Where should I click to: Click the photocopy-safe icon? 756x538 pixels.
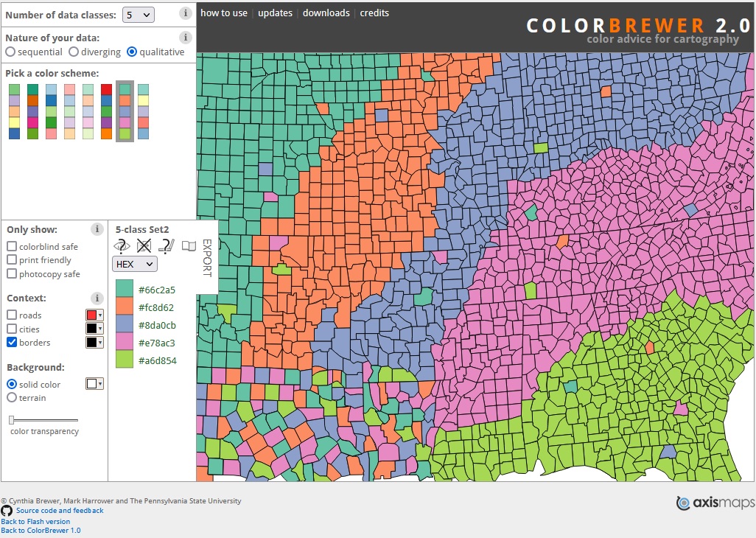pyautogui.click(x=166, y=246)
